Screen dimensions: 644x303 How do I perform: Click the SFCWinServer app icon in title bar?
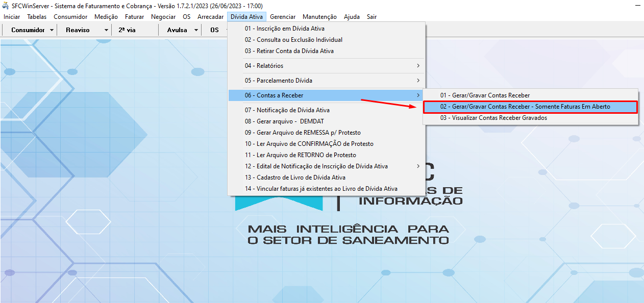6,6
